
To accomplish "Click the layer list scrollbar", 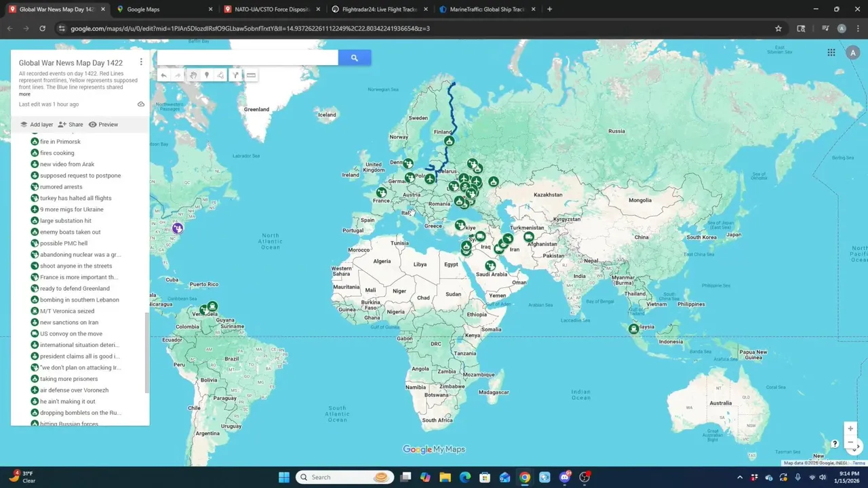I will [147, 352].
